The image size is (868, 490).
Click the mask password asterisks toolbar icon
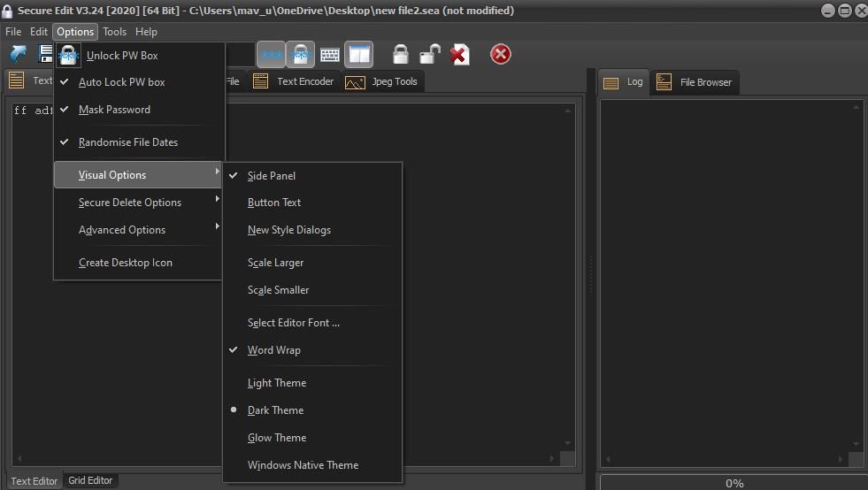[x=272, y=55]
